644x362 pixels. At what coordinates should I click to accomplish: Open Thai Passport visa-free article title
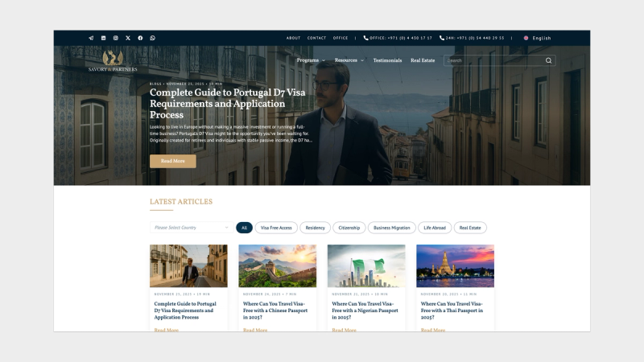[x=452, y=311]
